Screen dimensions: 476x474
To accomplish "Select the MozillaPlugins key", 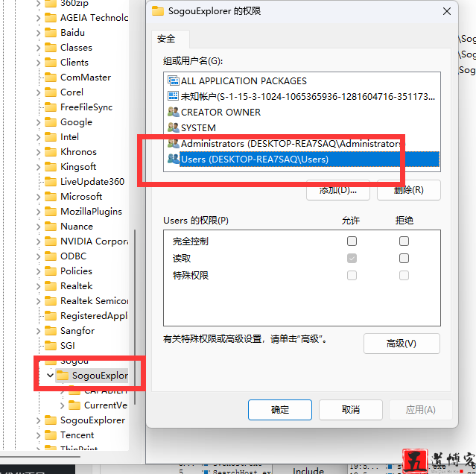I will (91, 212).
